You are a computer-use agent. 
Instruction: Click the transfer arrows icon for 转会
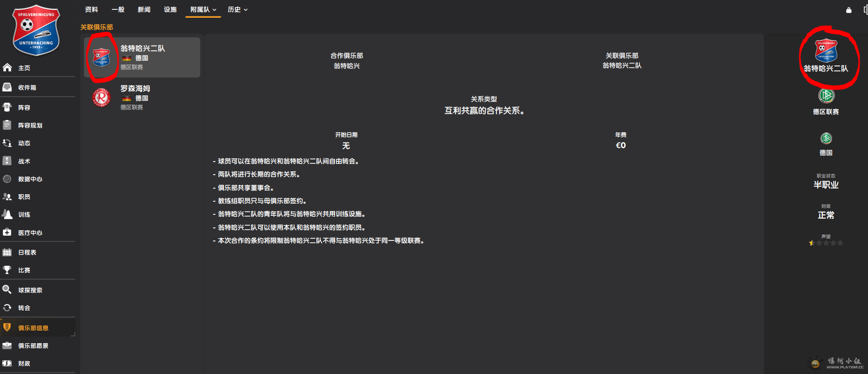pos(7,308)
